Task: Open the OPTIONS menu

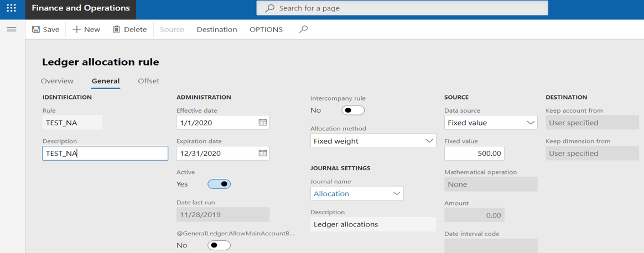Action: point(266,29)
